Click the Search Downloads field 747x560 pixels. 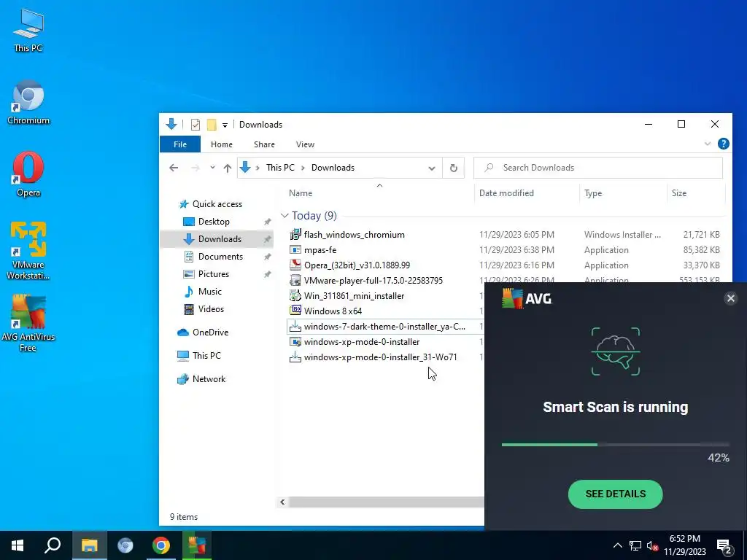[598, 168]
